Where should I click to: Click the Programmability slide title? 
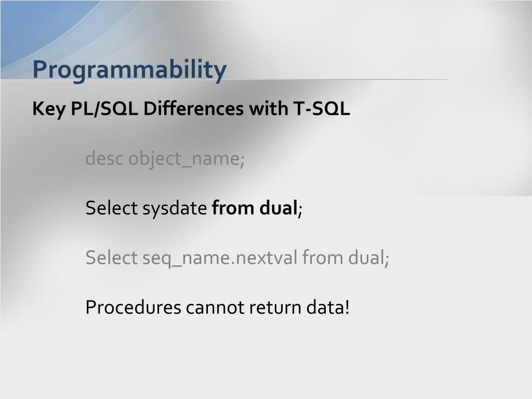click(129, 70)
